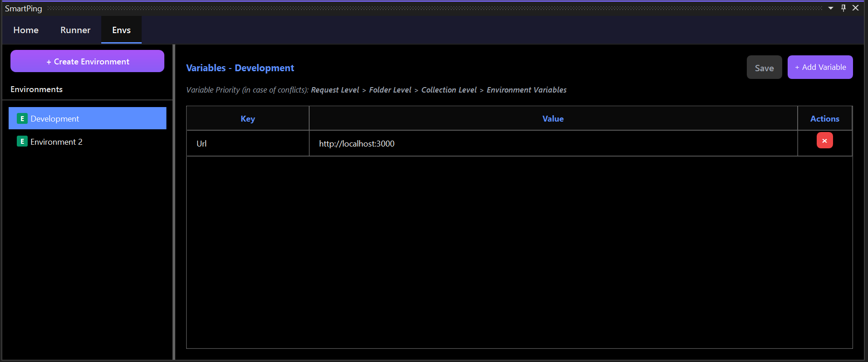Click the http://localhost:3000 value field

pyautogui.click(x=552, y=143)
